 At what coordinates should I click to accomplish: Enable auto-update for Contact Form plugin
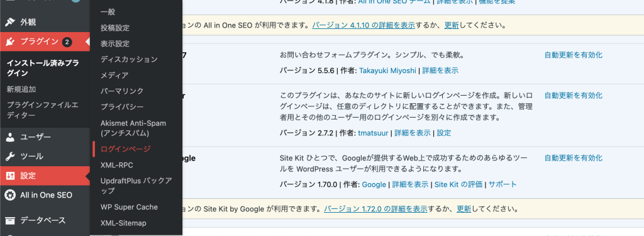click(x=574, y=55)
